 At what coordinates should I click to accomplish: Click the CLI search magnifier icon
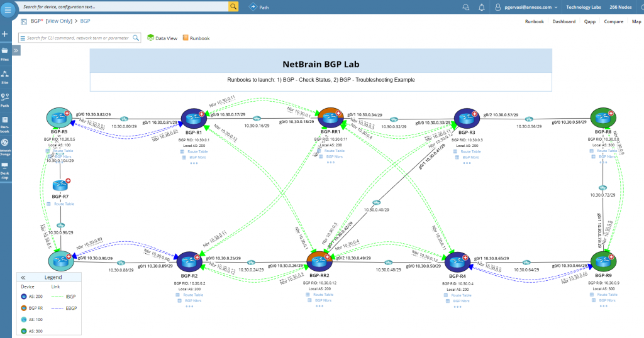pos(136,38)
